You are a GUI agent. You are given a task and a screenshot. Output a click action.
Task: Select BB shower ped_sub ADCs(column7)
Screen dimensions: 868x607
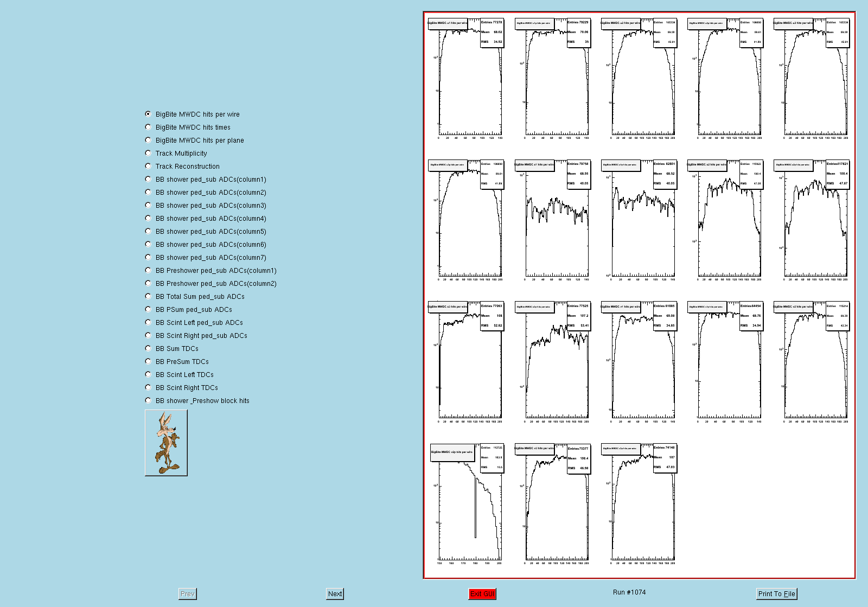(206, 258)
